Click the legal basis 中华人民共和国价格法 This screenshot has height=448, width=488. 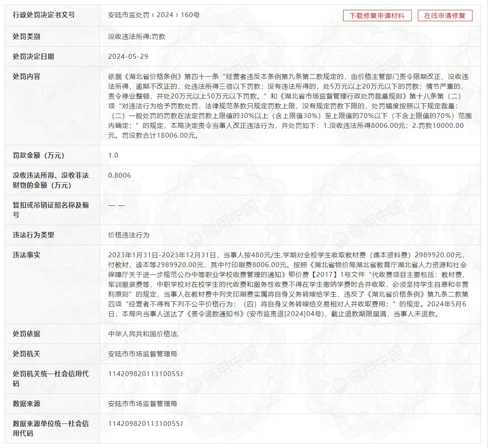coord(143,334)
